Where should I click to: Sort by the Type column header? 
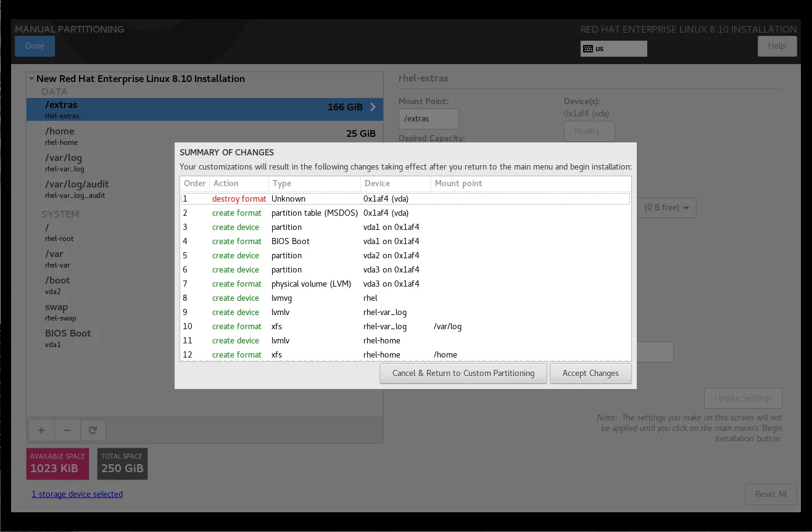click(x=315, y=184)
